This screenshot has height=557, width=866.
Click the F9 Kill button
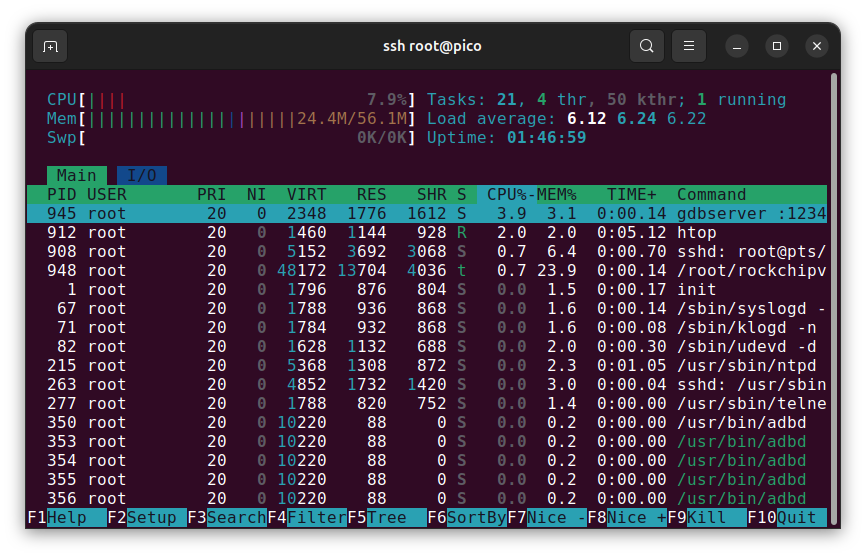point(707,518)
